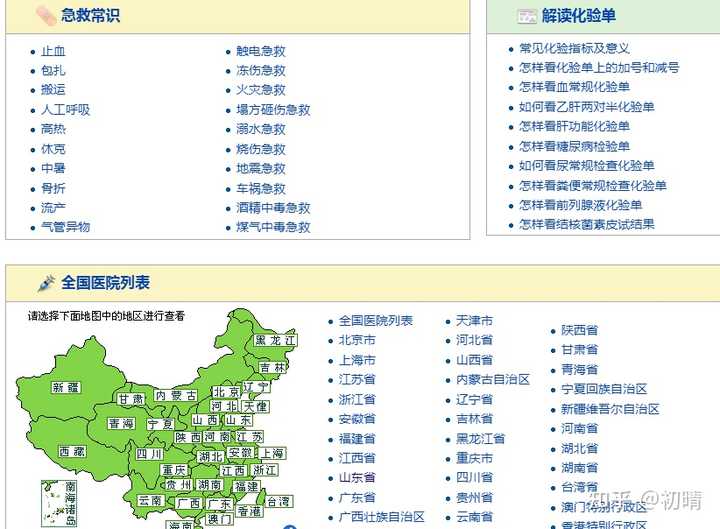Image resolution: width=720 pixels, height=529 pixels.
Task: Open 常见化验指标及意义 link
Action: tap(574, 48)
